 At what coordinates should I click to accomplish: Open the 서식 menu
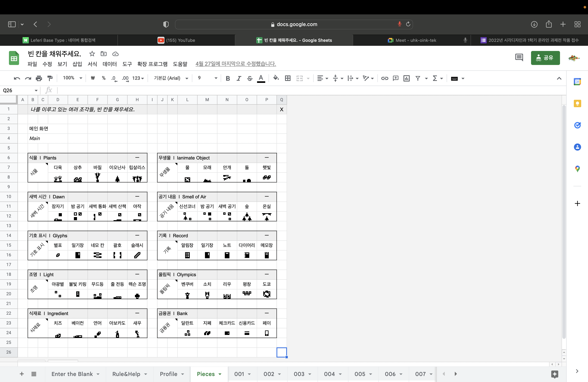[92, 64]
